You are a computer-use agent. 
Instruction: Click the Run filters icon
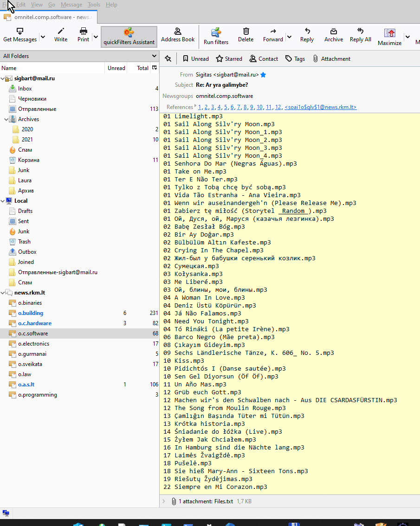tap(216, 32)
